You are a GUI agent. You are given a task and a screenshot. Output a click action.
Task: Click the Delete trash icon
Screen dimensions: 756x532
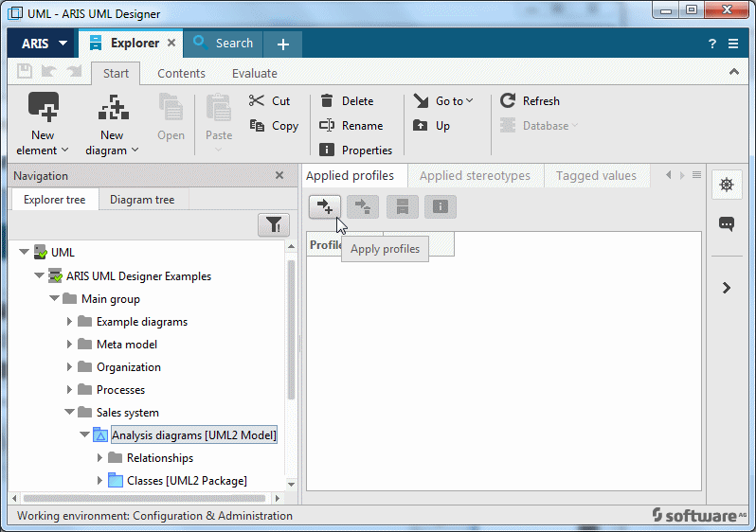[x=327, y=100]
